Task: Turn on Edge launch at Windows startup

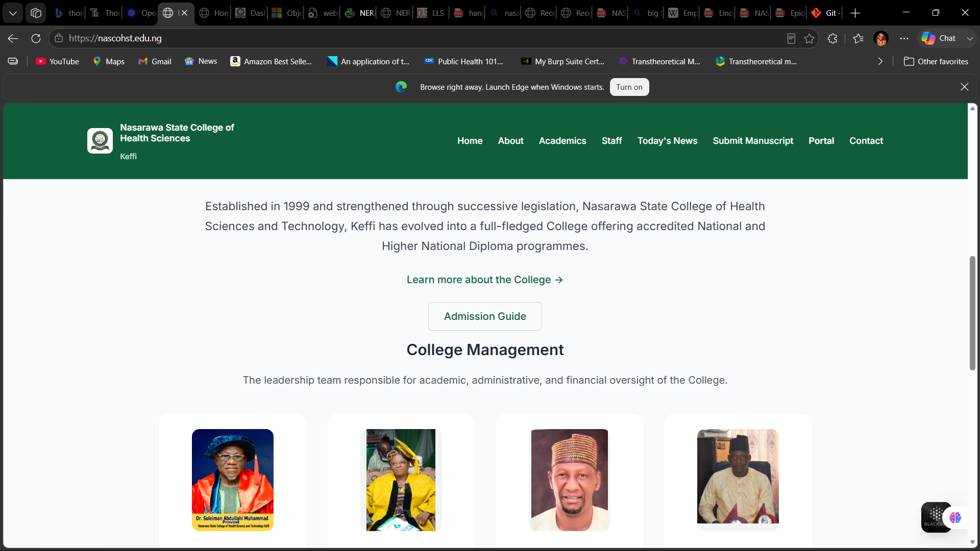Action: point(629,87)
